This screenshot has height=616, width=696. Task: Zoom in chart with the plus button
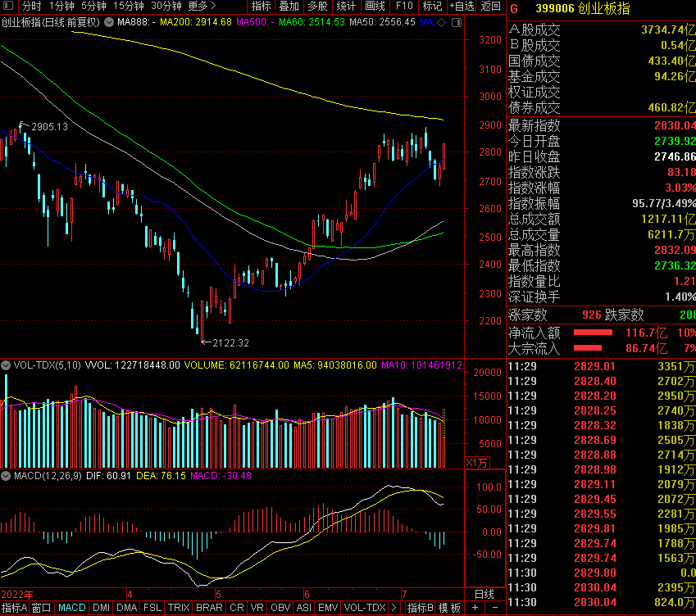475,608
